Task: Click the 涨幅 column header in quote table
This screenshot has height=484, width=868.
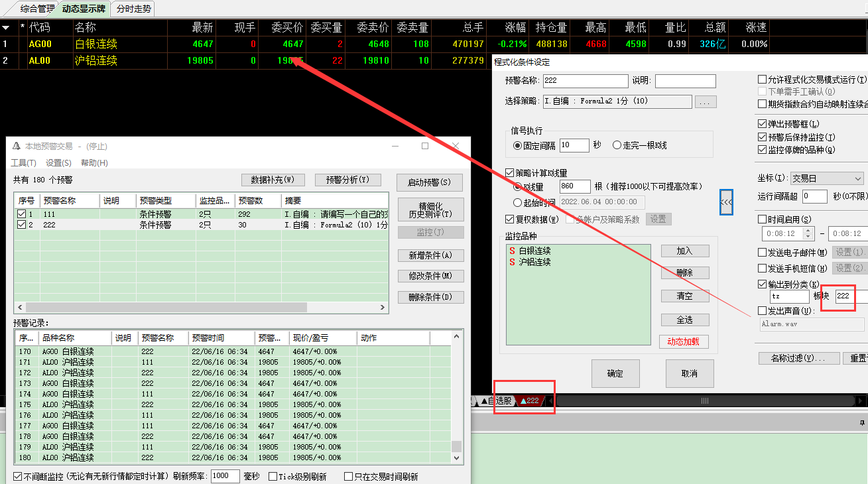Action: (x=516, y=28)
